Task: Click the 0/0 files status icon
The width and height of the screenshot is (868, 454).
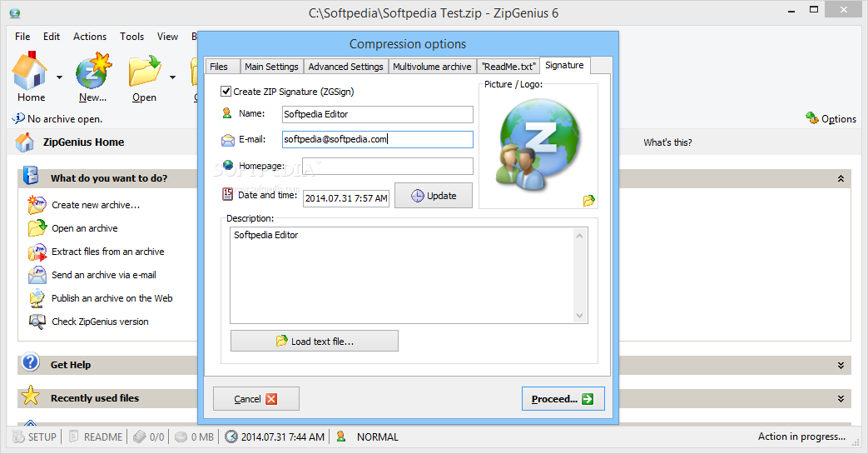Action: 140,437
